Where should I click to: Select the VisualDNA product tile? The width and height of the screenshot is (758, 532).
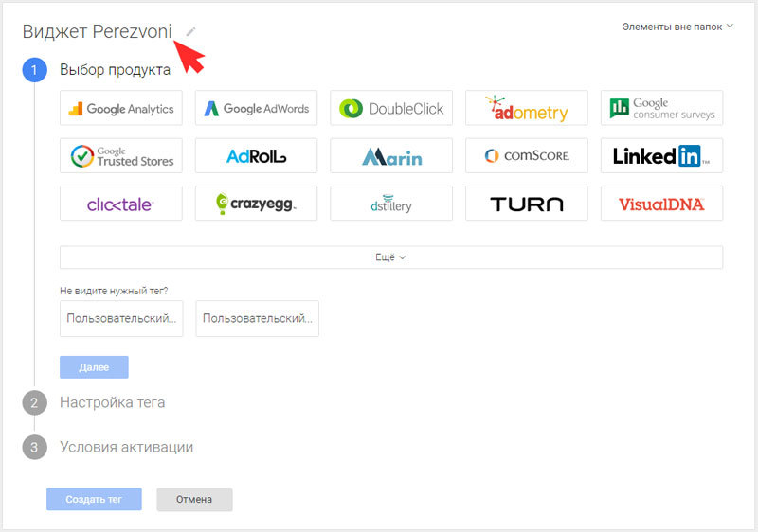click(x=661, y=204)
